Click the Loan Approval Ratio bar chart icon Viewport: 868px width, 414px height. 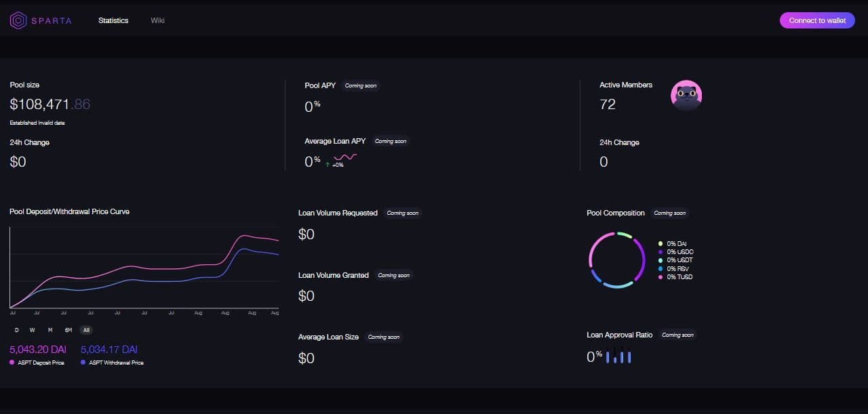pyautogui.click(x=618, y=356)
